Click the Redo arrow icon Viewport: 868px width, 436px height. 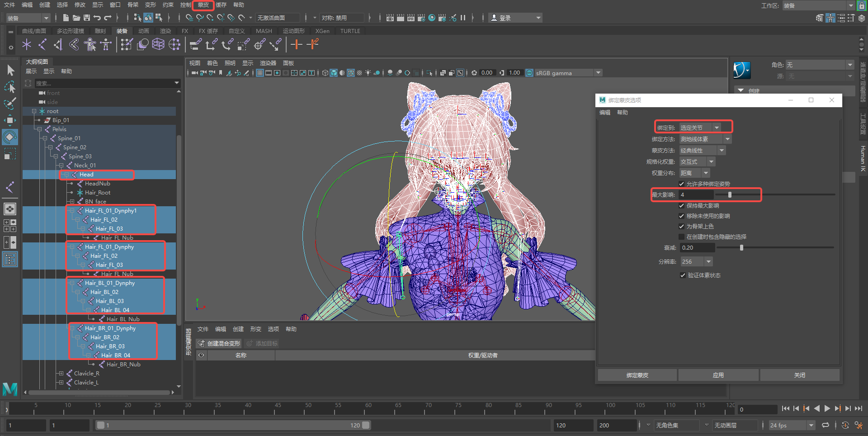point(107,18)
